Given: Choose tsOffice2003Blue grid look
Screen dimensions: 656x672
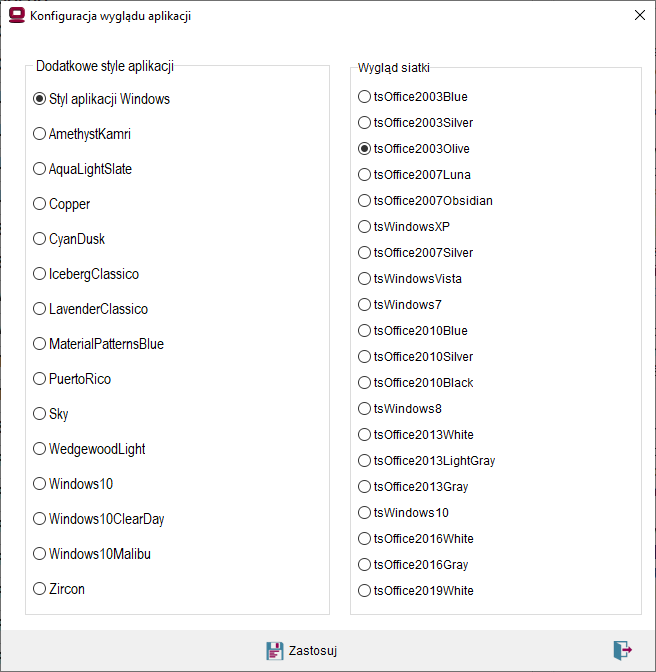Looking at the screenshot, I should click(x=413, y=96).
